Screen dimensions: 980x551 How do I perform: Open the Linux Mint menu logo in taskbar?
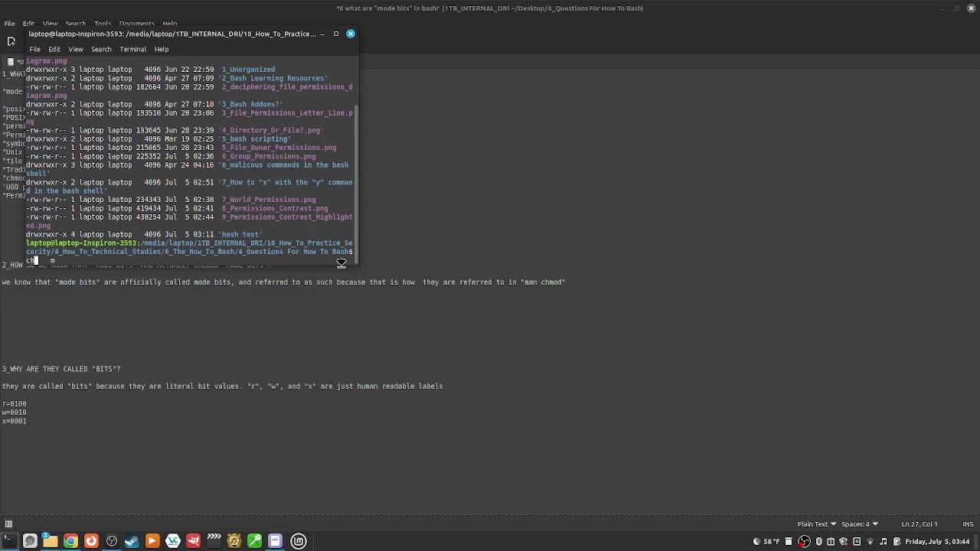click(299, 541)
